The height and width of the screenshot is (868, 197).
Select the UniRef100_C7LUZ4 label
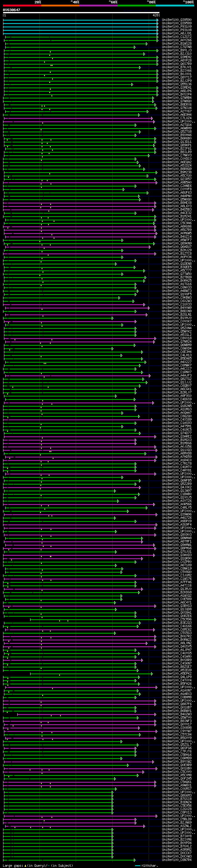[x=177, y=118]
